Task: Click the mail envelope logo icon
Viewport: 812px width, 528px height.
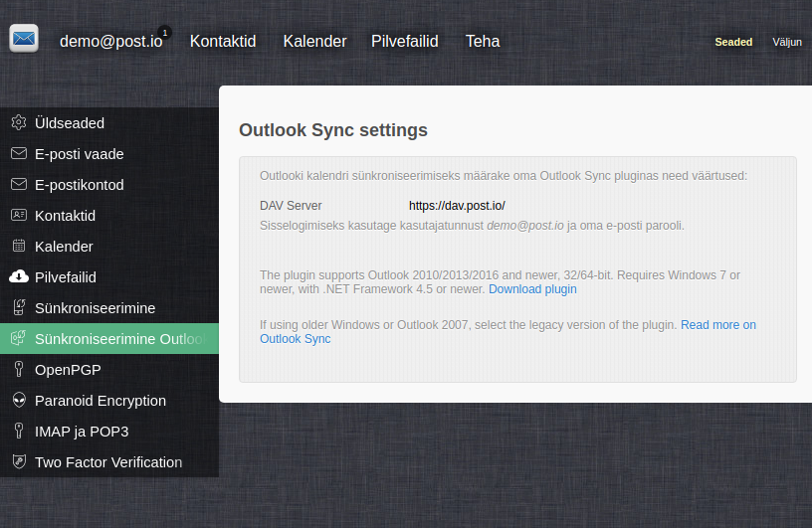Action: pos(24,39)
